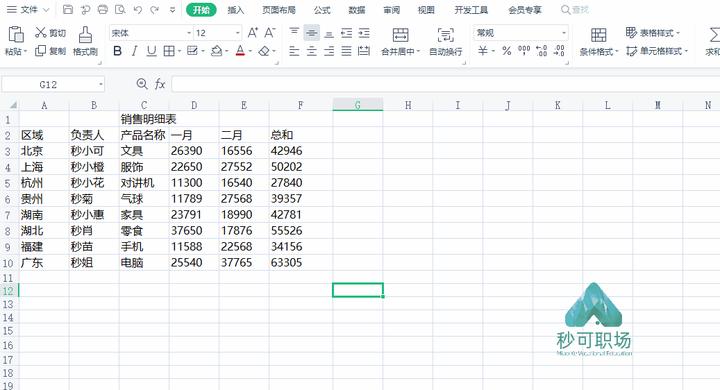Viewport: 720px width, 390px height.
Task: Open the Formulas (公式) tab
Action: coord(322,10)
